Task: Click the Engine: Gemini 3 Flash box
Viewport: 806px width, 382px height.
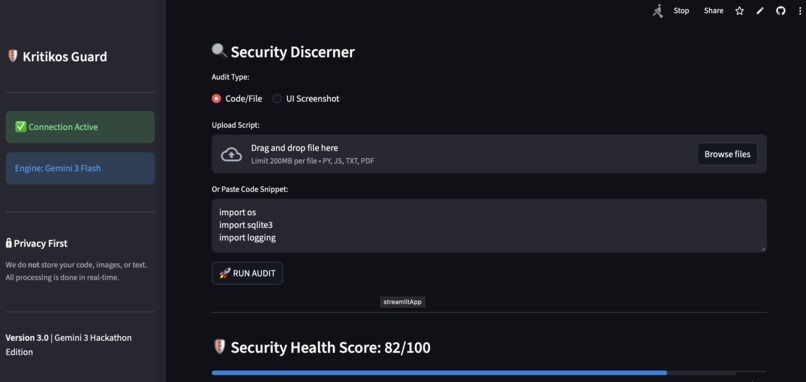Action: click(80, 168)
